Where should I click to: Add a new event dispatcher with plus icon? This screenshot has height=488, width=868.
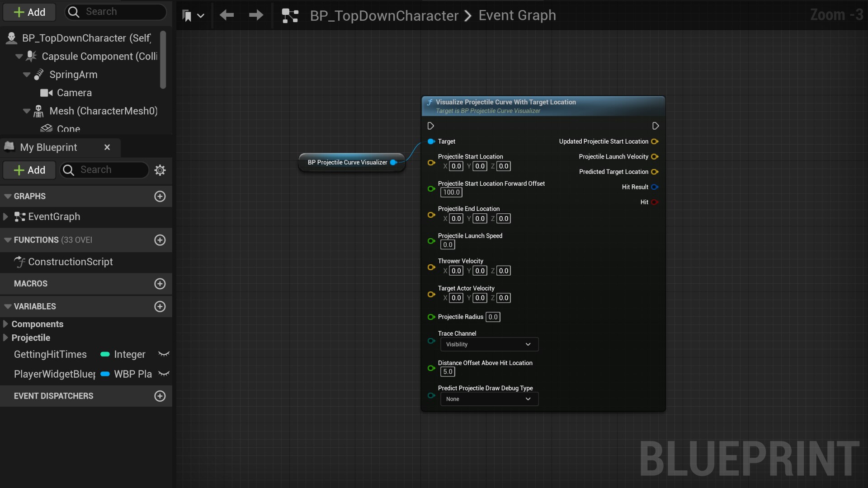coord(160,396)
